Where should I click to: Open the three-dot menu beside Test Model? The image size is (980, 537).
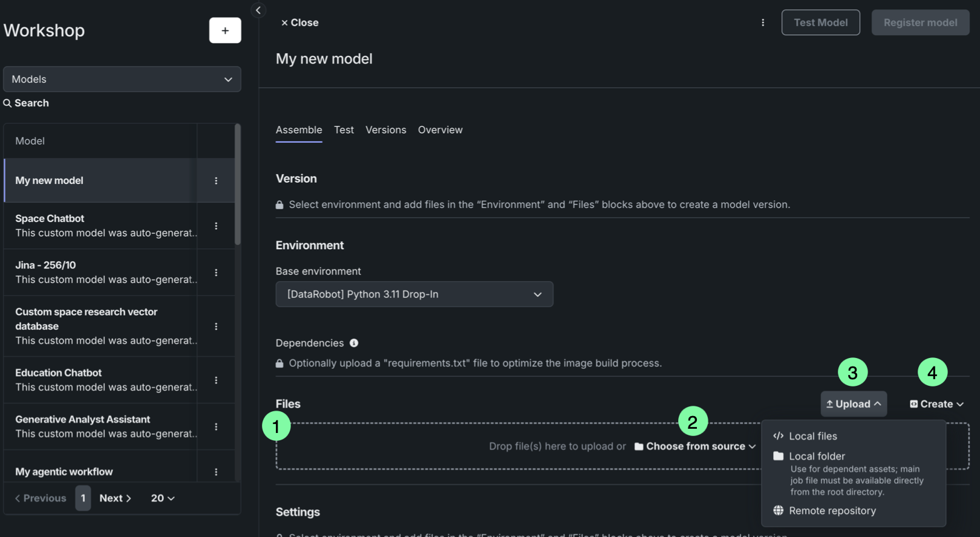(x=763, y=22)
